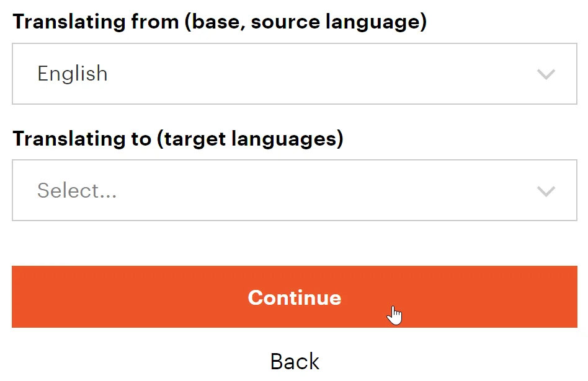The image size is (588, 381).
Task: Click the word Continue on the orange button
Action: [x=295, y=297]
